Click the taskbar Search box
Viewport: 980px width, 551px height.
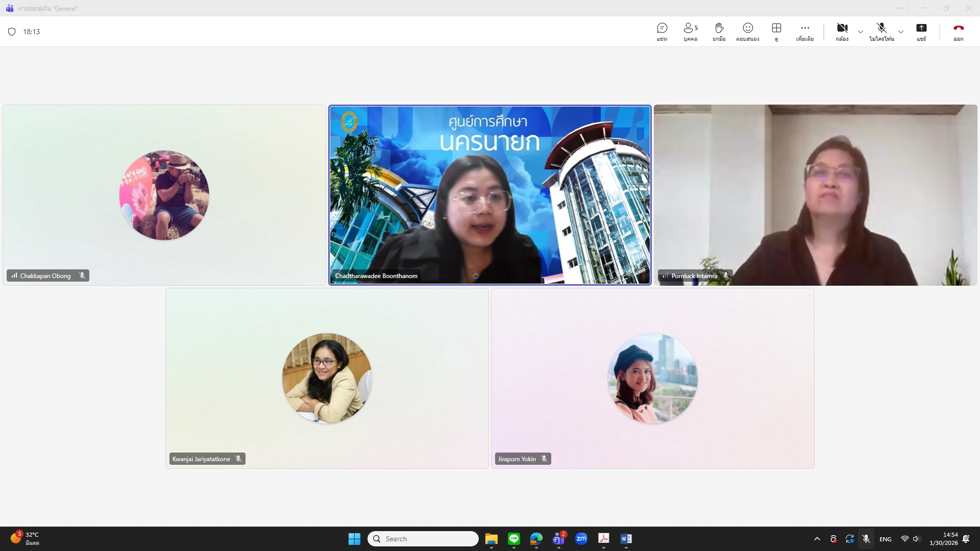(423, 539)
